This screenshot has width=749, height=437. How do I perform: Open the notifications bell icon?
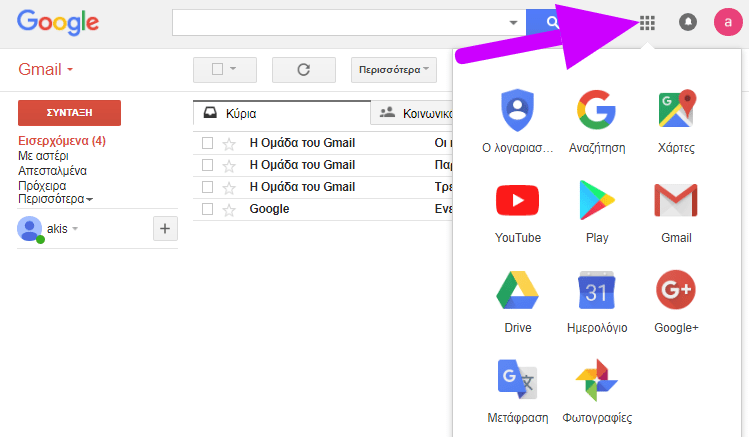(688, 22)
